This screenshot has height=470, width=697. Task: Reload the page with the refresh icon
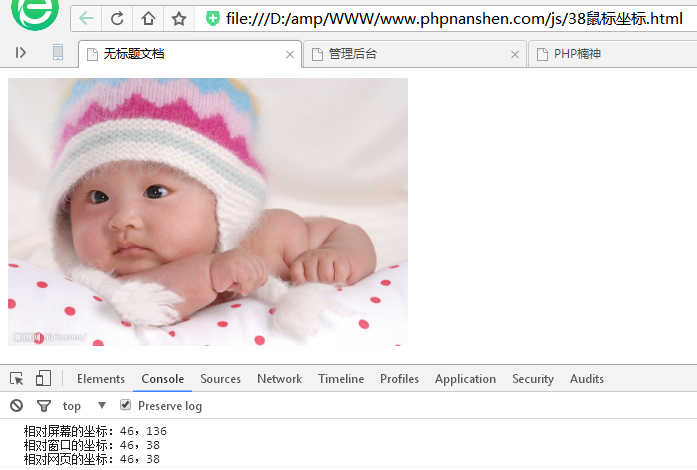click(117, 19)
